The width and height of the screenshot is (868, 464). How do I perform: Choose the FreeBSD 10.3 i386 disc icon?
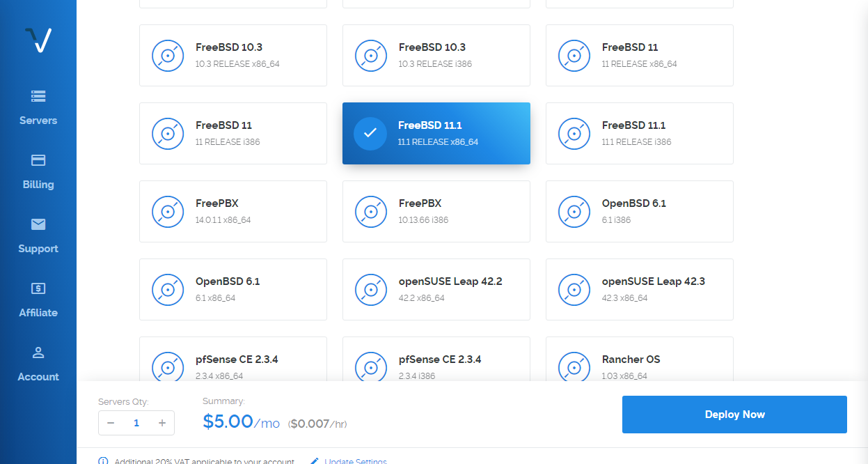(371, 56)
